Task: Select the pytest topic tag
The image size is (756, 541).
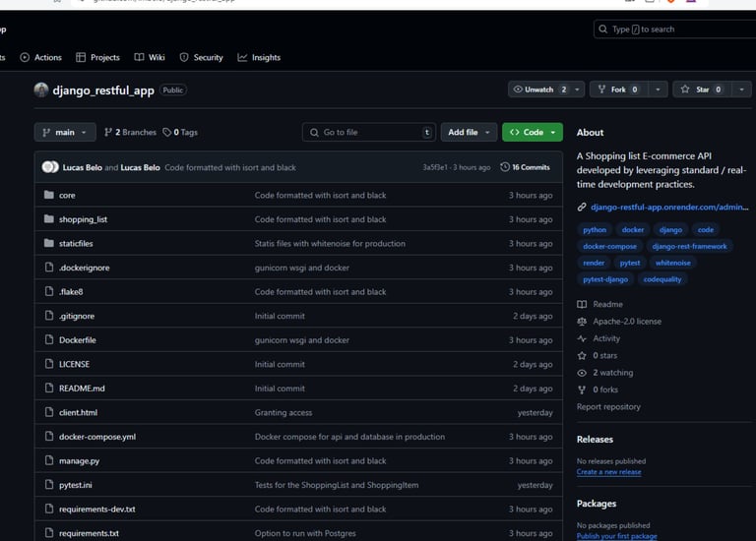Action: click(630, 263)
